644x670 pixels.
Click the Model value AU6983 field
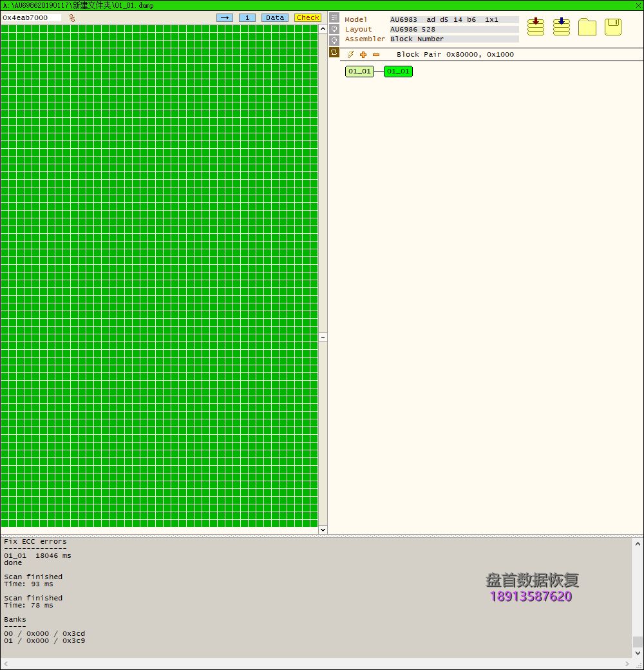(x=455, y=20)
